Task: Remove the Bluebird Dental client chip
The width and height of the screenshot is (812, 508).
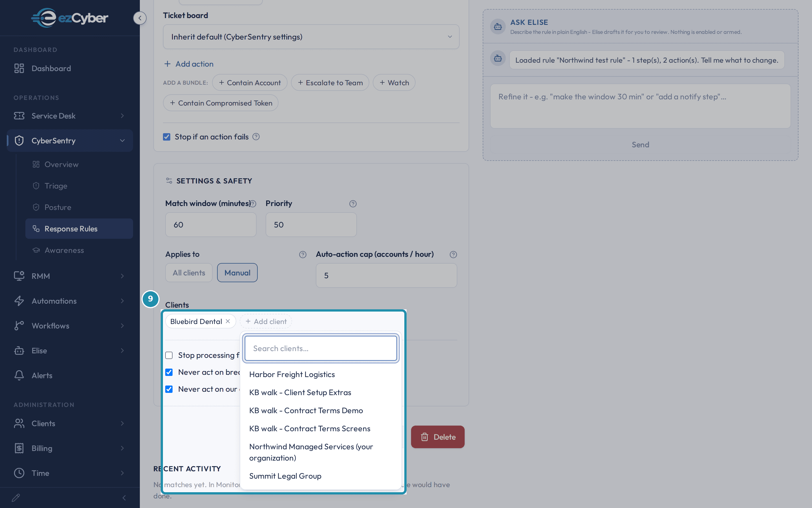Action: (x=228, y=321)
